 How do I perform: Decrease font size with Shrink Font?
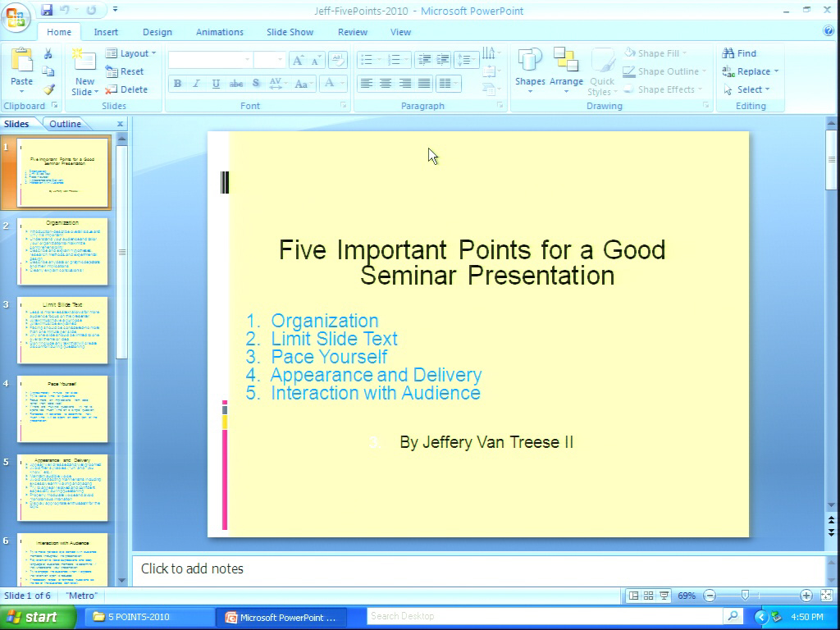316,60
